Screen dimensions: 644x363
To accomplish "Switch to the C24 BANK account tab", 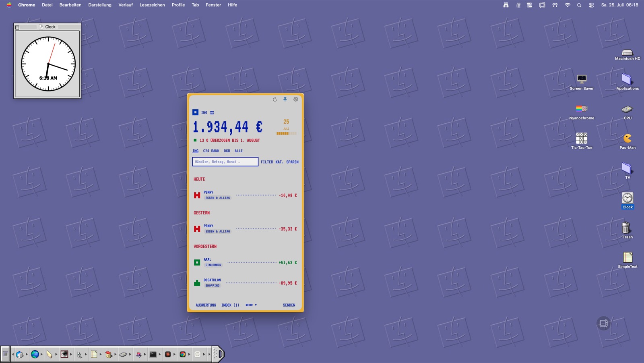I will click(211, 151).
